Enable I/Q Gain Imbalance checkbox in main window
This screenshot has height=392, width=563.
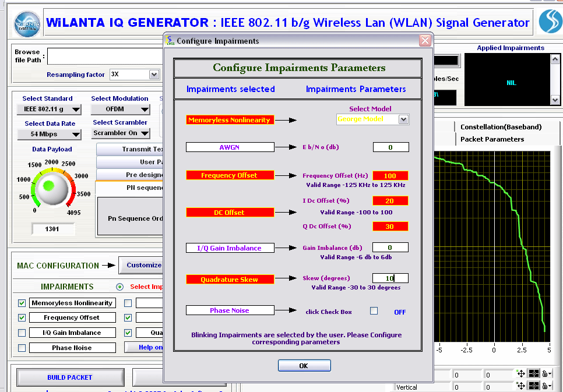[22, 333]
